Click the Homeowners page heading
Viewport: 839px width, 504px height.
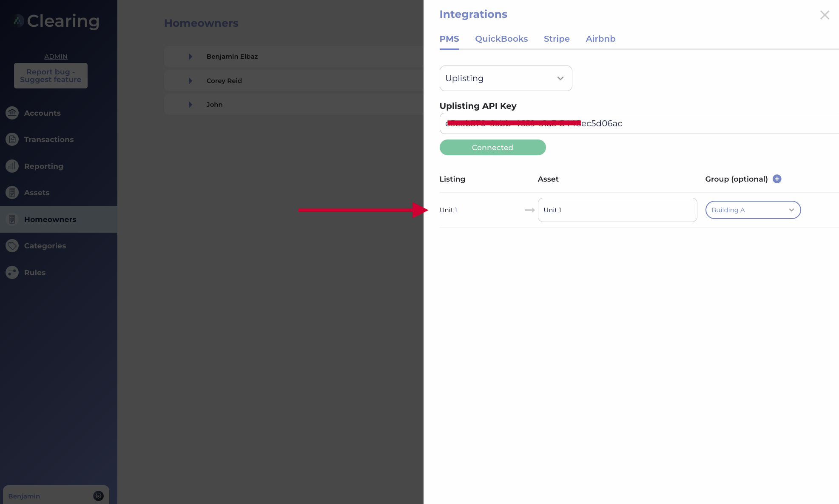tap(201, 23)
